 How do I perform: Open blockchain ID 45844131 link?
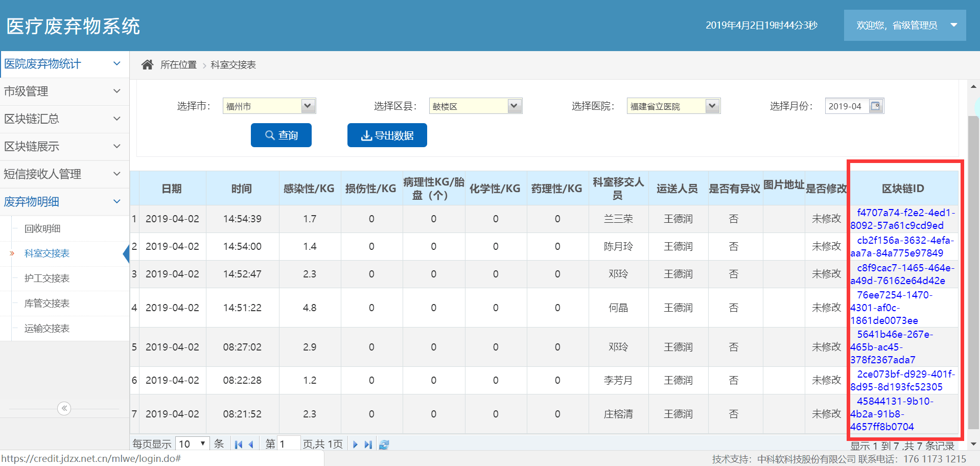[x=892, y=414]
